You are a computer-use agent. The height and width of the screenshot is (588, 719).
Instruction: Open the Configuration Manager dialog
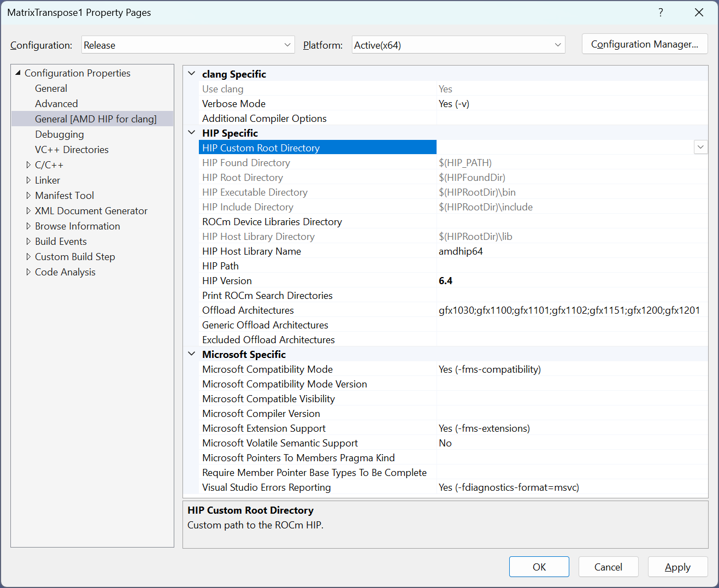[644, 44]
